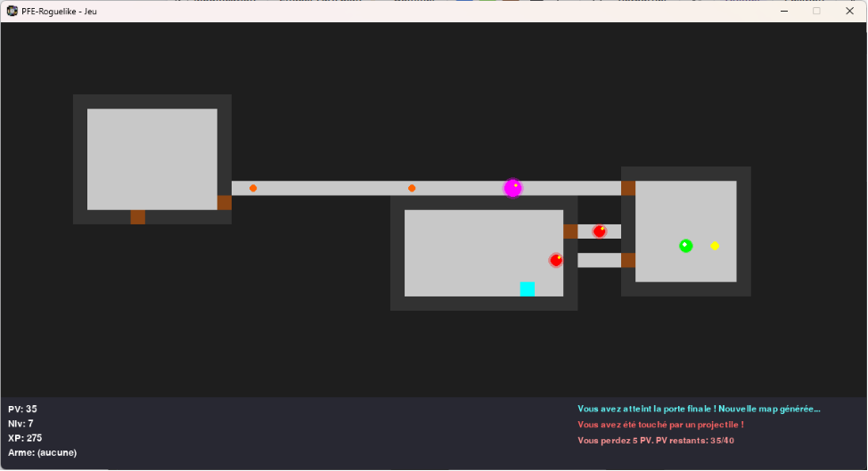Click brown door on middle room's right wall
The width and height of the screenshot is (868, 471).
pyautogui.click(x=570, y=231)
